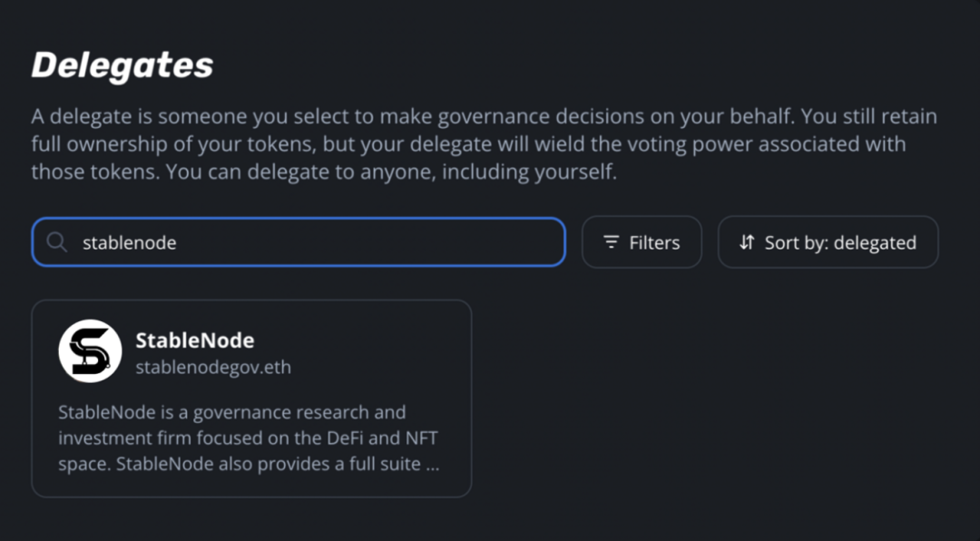Click the "Filters" label text
Viewport: 980px width, 541px height.
pyautogui.click(x=654, y=242)
